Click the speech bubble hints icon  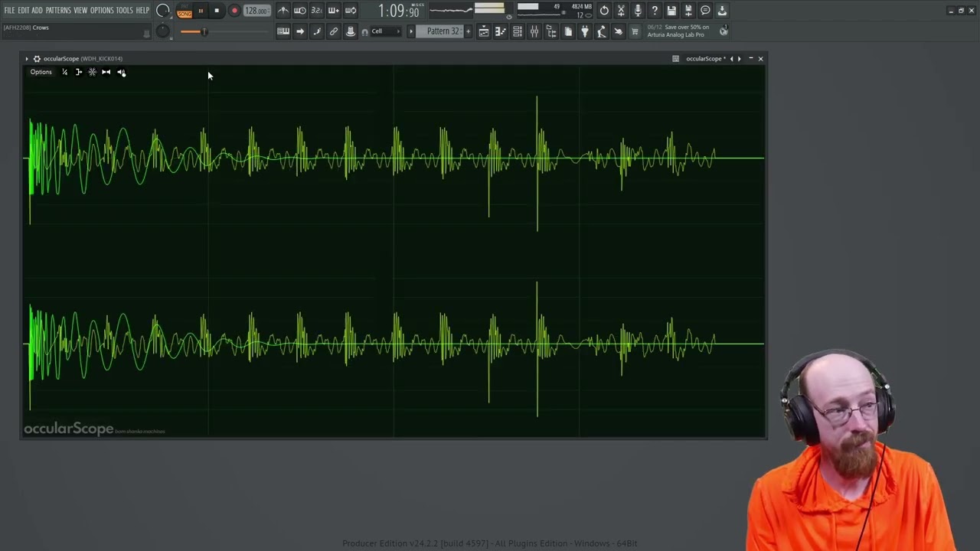(705, 11)
